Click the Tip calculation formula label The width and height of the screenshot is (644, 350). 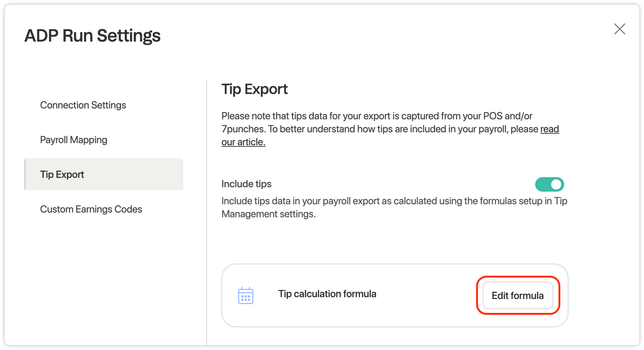[327, 294]
